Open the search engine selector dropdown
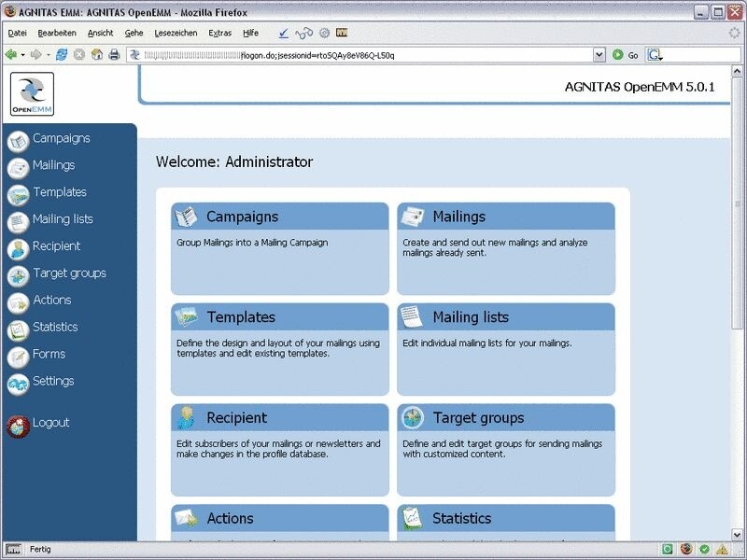Viewport: 747px width, 560px height. pyautogui.click(x=655, y=55)
